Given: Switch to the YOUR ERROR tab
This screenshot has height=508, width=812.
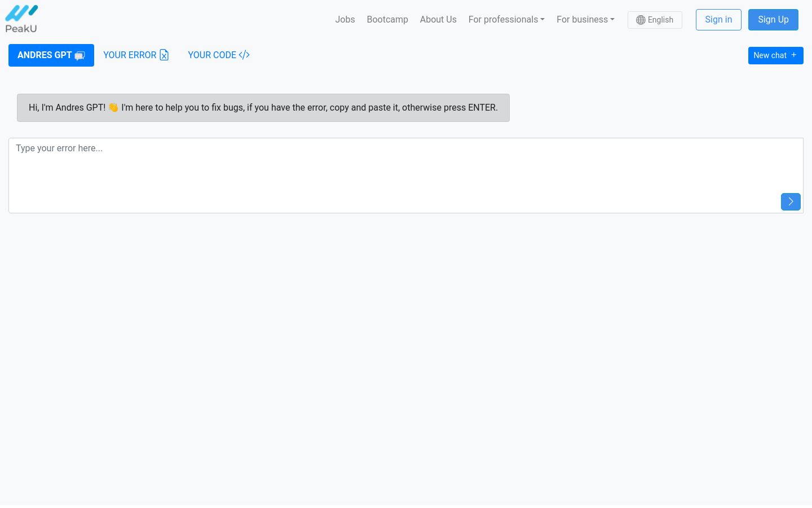Looking at the screenshot, I should pyautogui.click(x=130, y=55).
